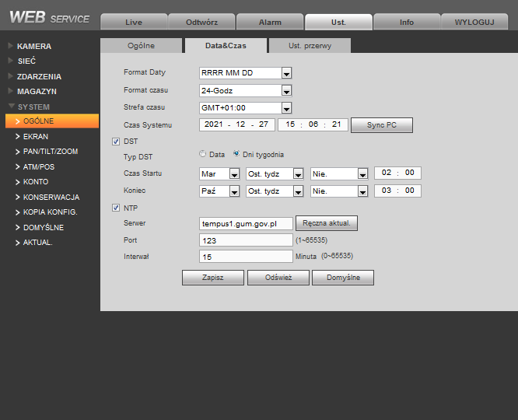
Task: Expand the SIEĆ menu section
Action: pos(26,61)
